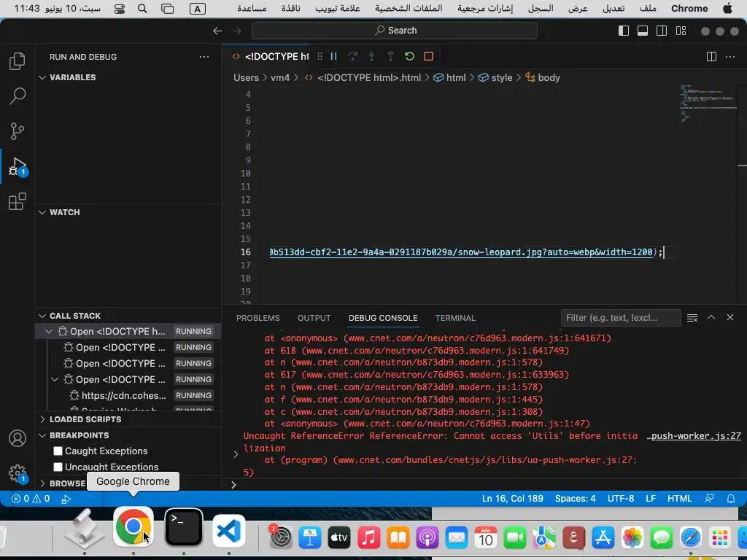Open notifications bell in status bar

731,499
